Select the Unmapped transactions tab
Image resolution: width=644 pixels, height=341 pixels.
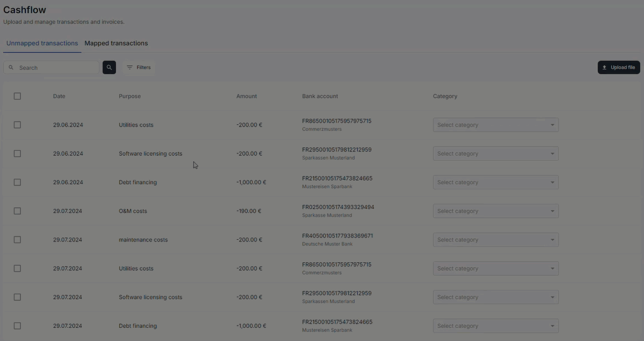click(41, 43)
